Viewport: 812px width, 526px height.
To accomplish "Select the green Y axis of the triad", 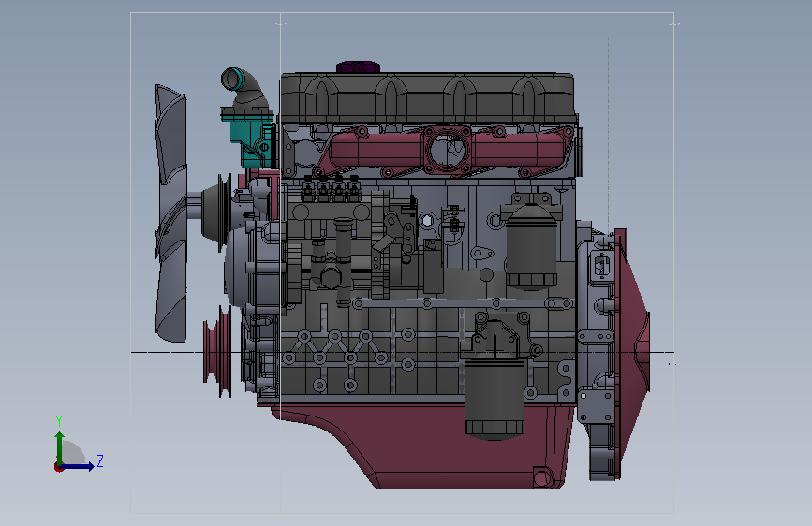I will (60, 447).
